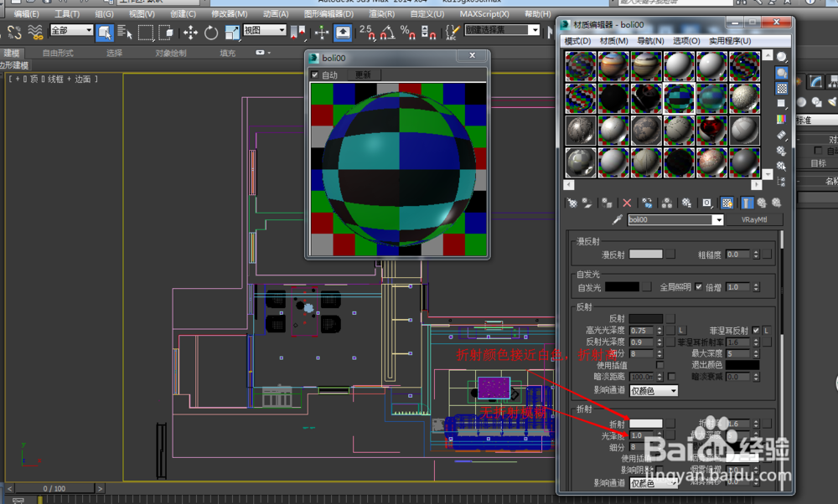Image resolution: width=838 pixels, height=504 pixels.
Task: Open 影响通道 dropdown in 反射 group
Action: coord(654,391)
